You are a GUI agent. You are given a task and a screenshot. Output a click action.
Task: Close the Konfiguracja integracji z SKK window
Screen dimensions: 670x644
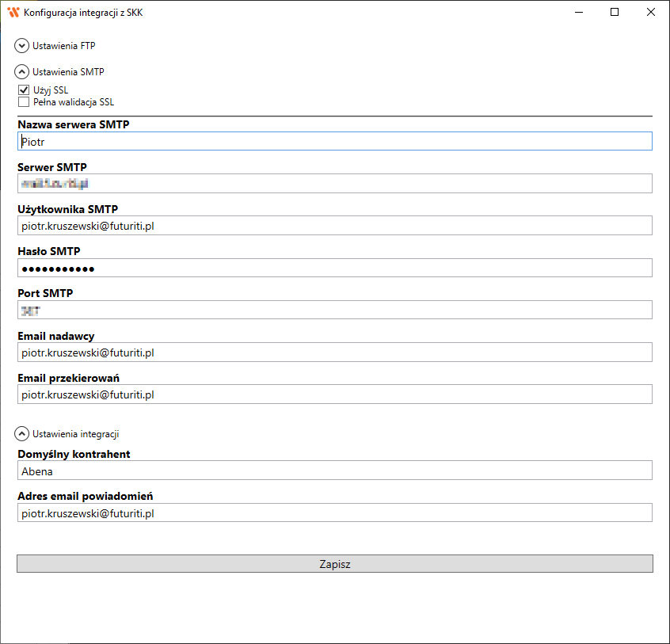pyautogui.click(x=650, y=13)
